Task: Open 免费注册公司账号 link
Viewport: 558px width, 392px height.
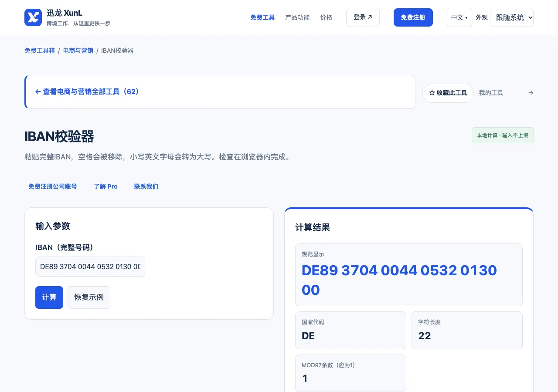Action: 53,186
